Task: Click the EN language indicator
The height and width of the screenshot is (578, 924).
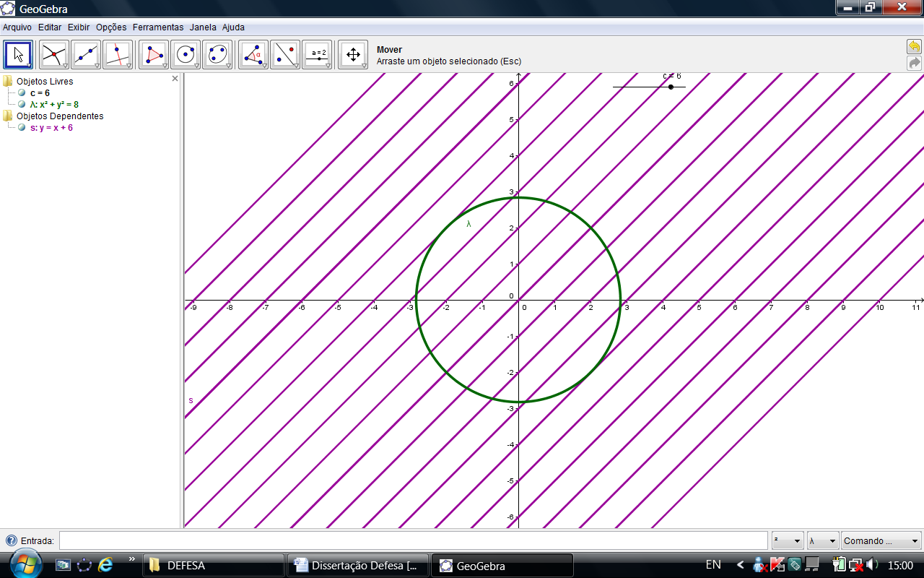Action: tap(713, 565)
